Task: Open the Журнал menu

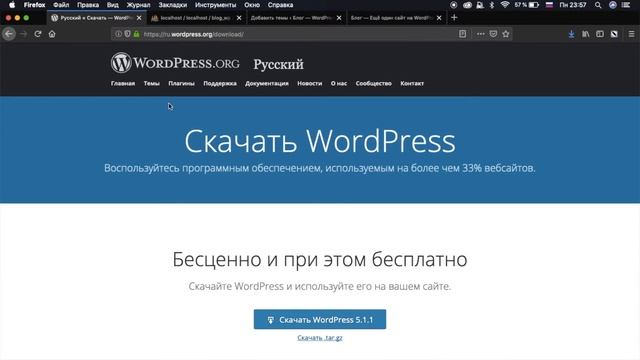Action: (x=138, y=5)
